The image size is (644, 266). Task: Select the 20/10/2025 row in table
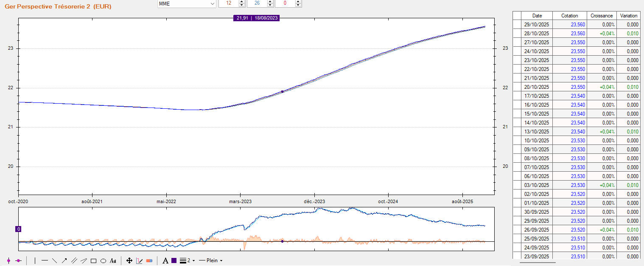pyautogui.click(x=537, y=87)
